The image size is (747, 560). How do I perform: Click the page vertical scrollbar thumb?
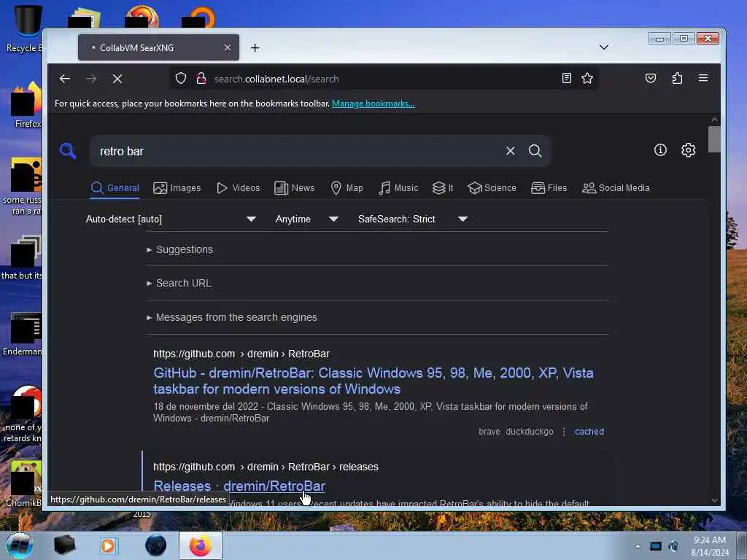[x=713, y=139]
